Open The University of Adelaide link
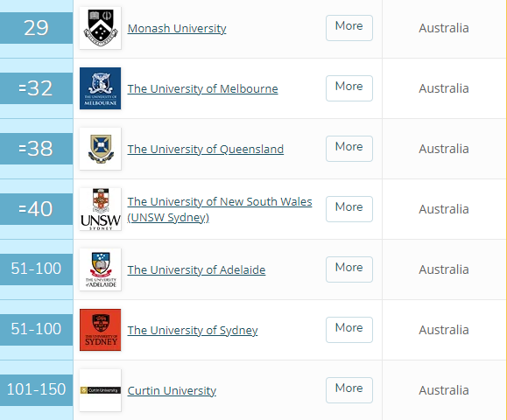The height and width of the screenshot is (420, 507). point(197,270)
